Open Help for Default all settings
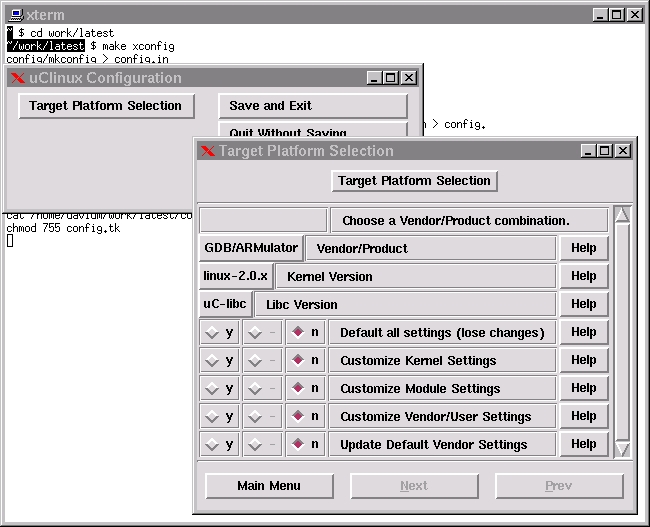 584,332
